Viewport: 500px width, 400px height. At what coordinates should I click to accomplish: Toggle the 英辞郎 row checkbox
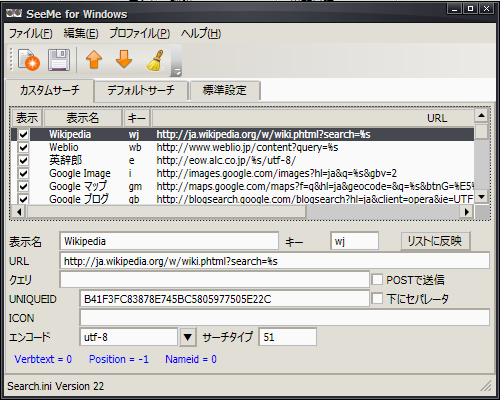coord(23,160)
